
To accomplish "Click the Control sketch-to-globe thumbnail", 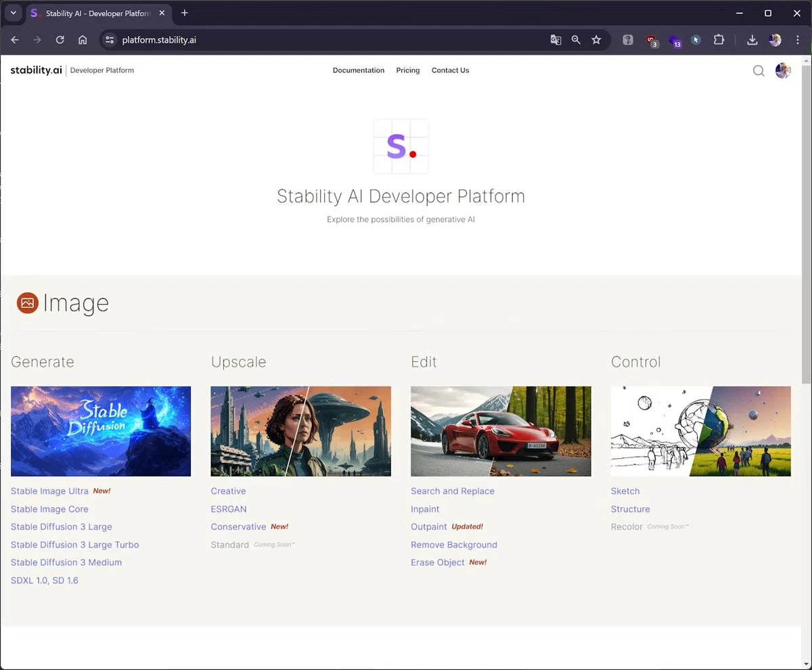I will 701,431.
